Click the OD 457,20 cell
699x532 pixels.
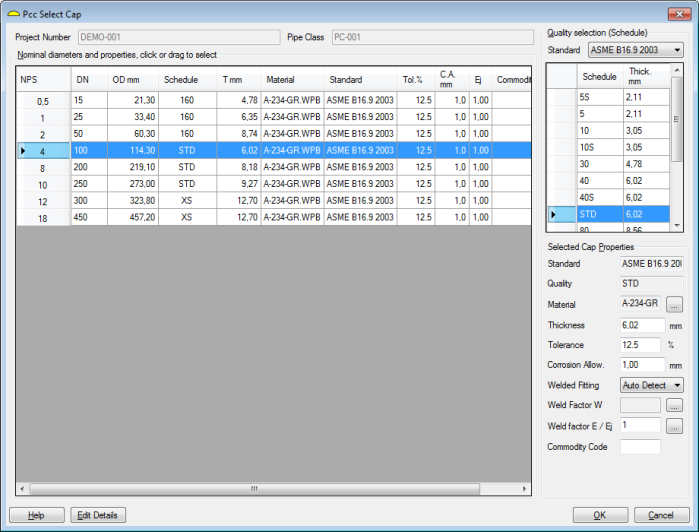point(133,217)
